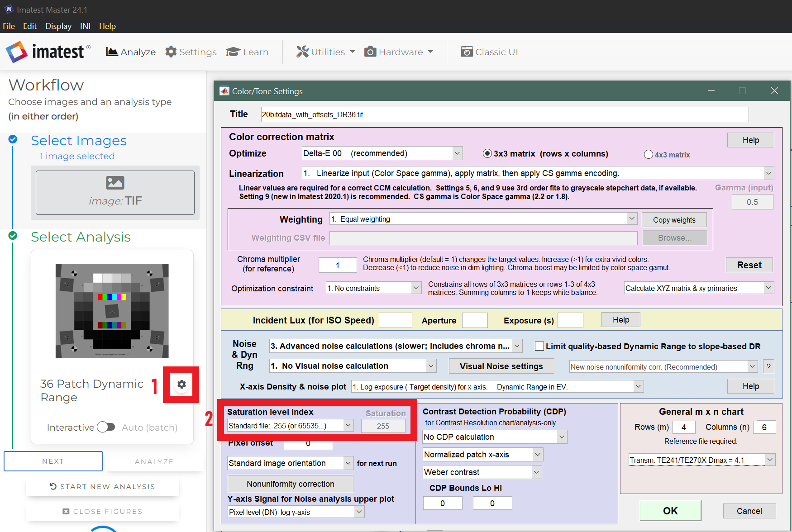This screenshot has height=532, width=792.
Task: Open the Weber contrast dropdown
Action: point(482,472)
